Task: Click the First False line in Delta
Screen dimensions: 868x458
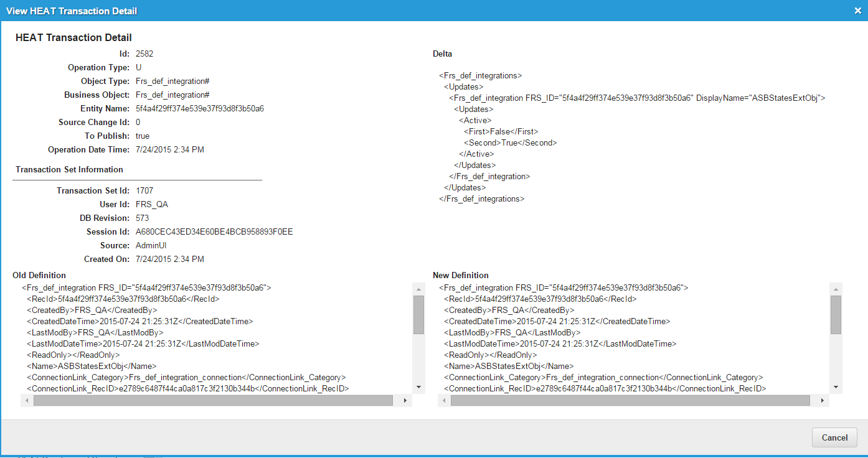Action: (501, 132)
